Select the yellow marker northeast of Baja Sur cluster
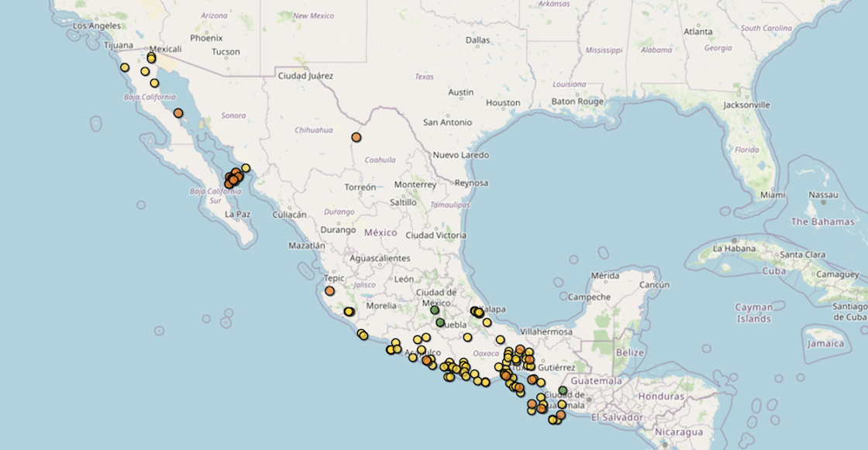 (x=246, y=168)
